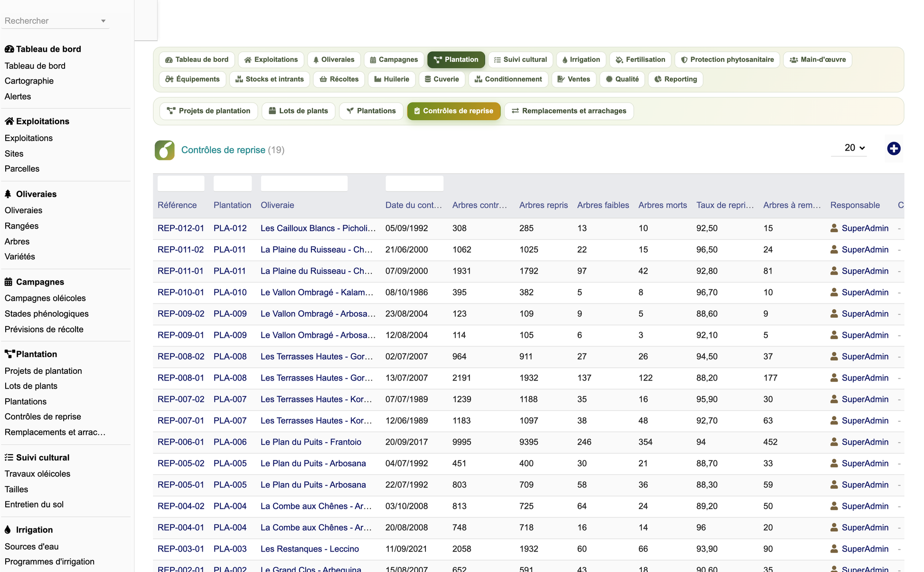This screenshot has height=572, width=924.
Task: Open Les Restanques - Leccino link
Action: coord(310,549)
